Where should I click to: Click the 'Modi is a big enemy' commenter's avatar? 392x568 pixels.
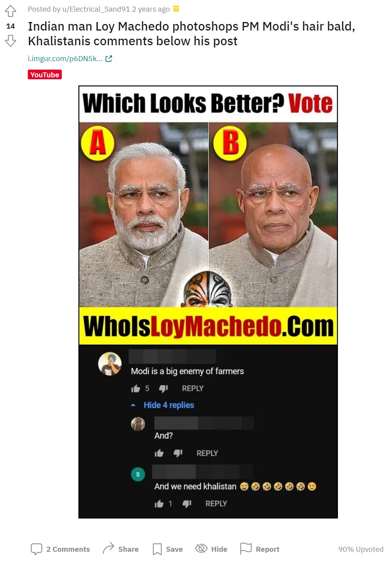tap(110, 364)
